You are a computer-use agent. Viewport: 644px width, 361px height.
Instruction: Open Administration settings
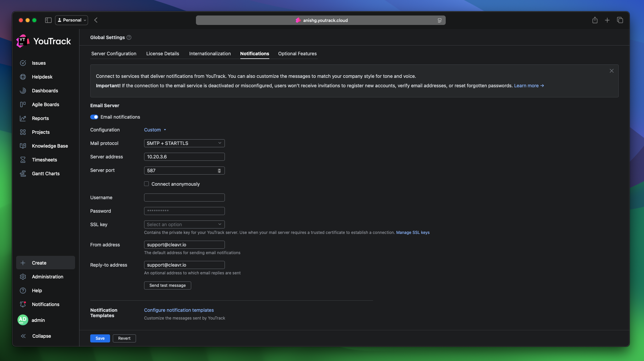pyautogui.click(x=47, y=277)
